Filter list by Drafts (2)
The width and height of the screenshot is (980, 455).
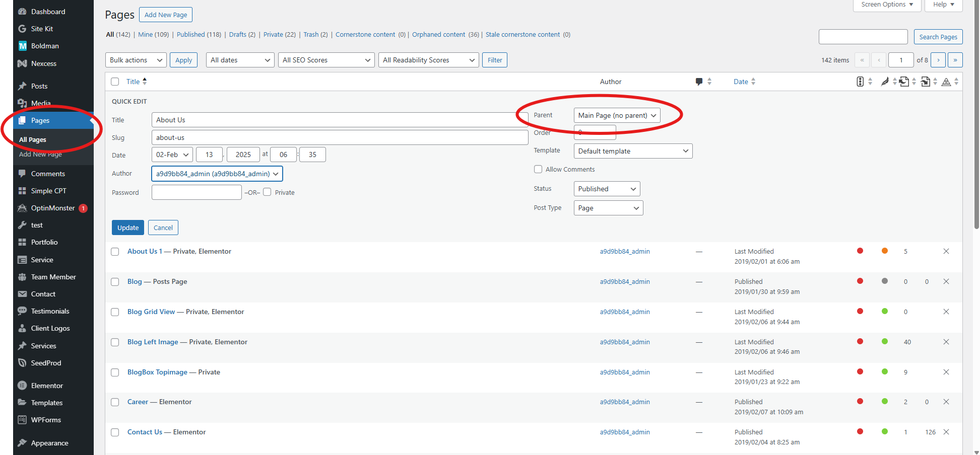(242, 35)
